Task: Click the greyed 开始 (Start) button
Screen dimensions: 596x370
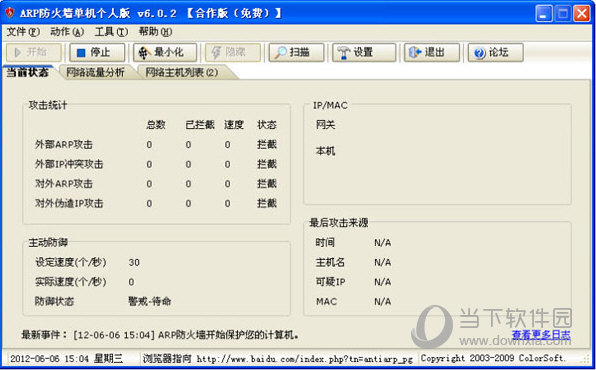Action: tap(33, 52)
